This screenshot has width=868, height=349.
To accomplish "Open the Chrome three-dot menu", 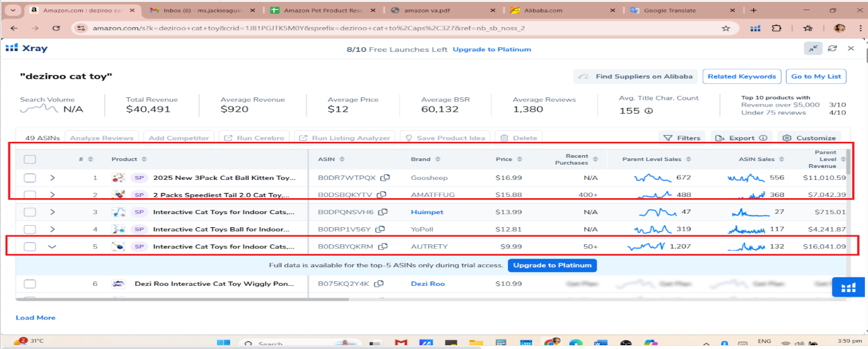I will (x=860, y=28).
